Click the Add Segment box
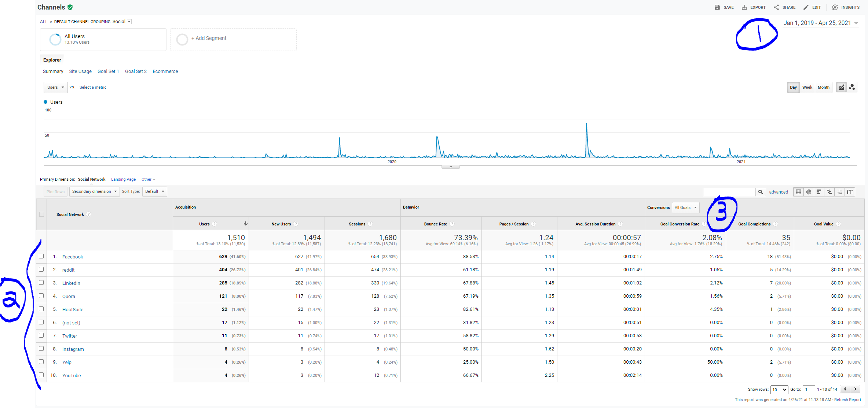 click(233, 38)
